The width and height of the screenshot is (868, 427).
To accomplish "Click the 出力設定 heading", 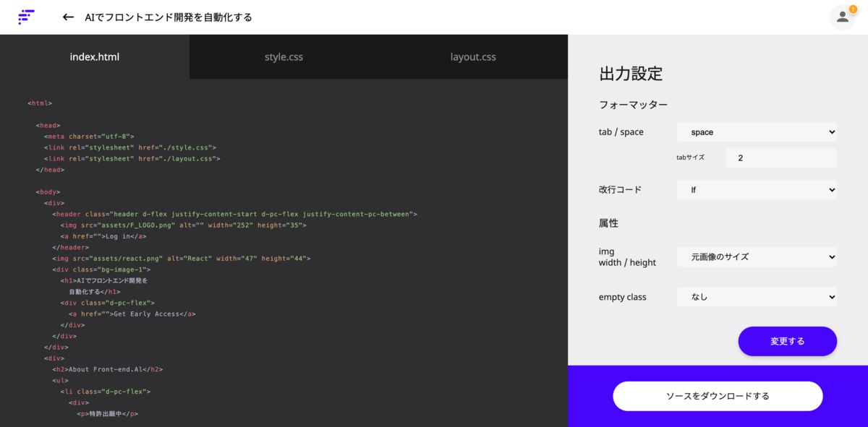I will click(x=631, y=74).
